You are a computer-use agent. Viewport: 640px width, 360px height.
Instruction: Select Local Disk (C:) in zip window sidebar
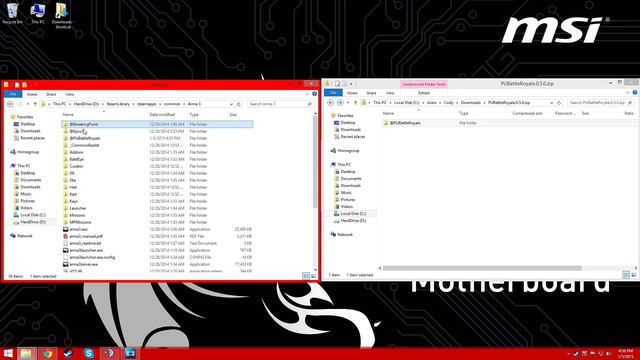[x=353, y=213]
